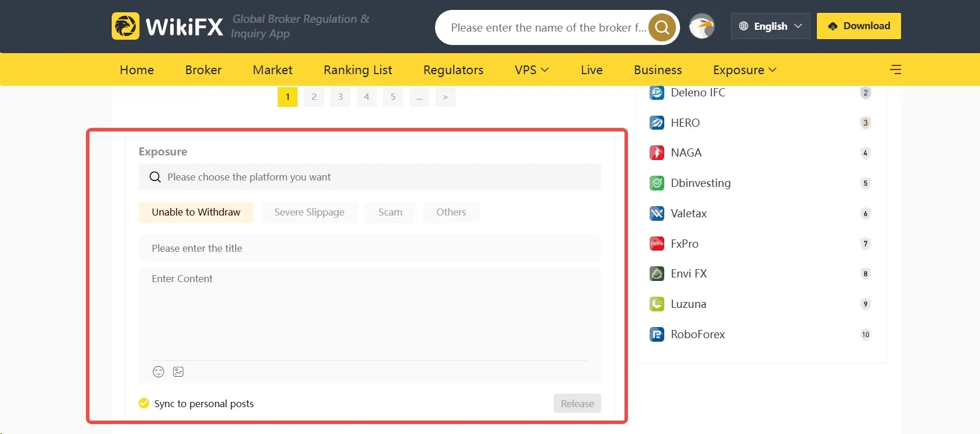
Task: Open the eagle user avatar
Action: tap(702, 26)
